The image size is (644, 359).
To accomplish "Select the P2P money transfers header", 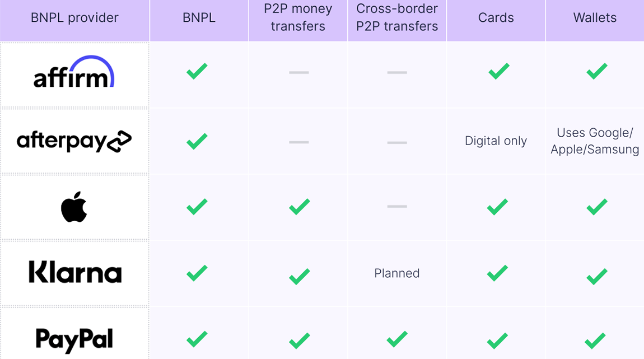I will [298, 18].
